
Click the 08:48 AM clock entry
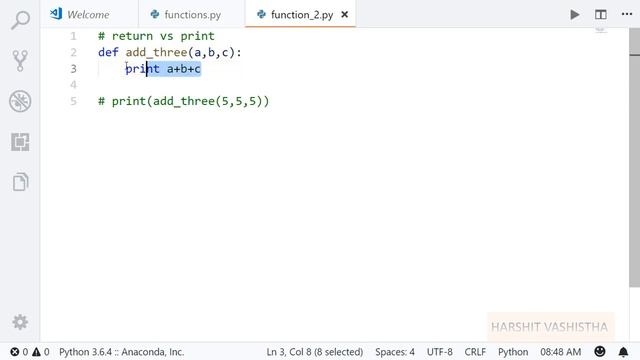[x=561, y=352]
